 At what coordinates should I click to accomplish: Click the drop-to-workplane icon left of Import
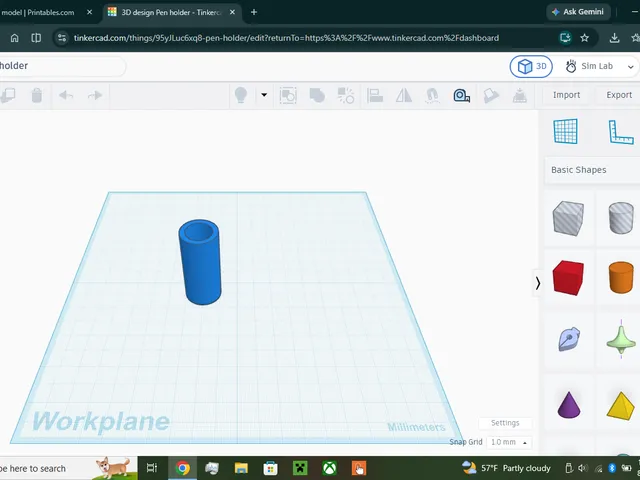(x=520, y=96)
